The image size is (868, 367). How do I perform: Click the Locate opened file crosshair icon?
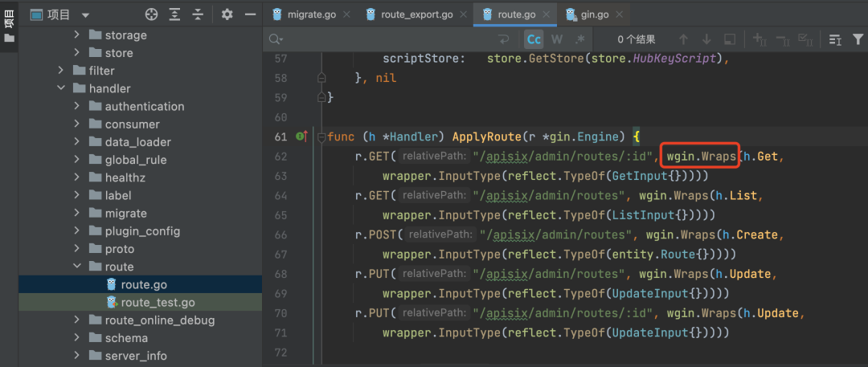click(x=151, y=15)
